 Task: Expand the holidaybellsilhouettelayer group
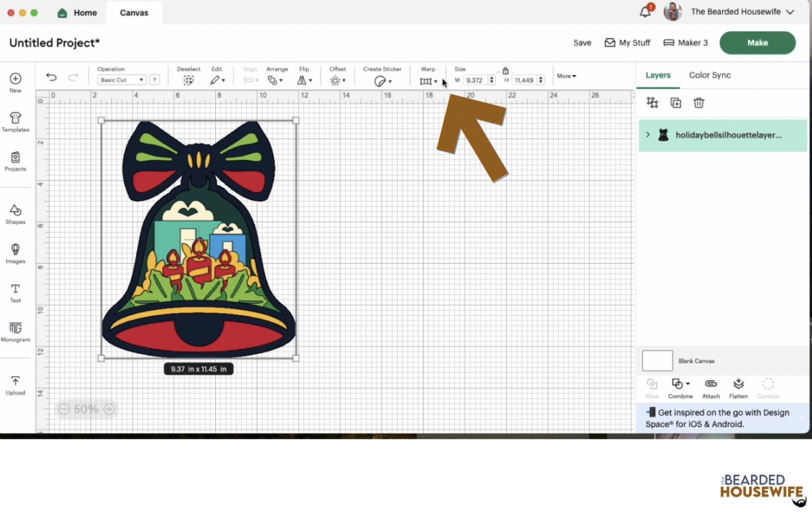point(648,135)
